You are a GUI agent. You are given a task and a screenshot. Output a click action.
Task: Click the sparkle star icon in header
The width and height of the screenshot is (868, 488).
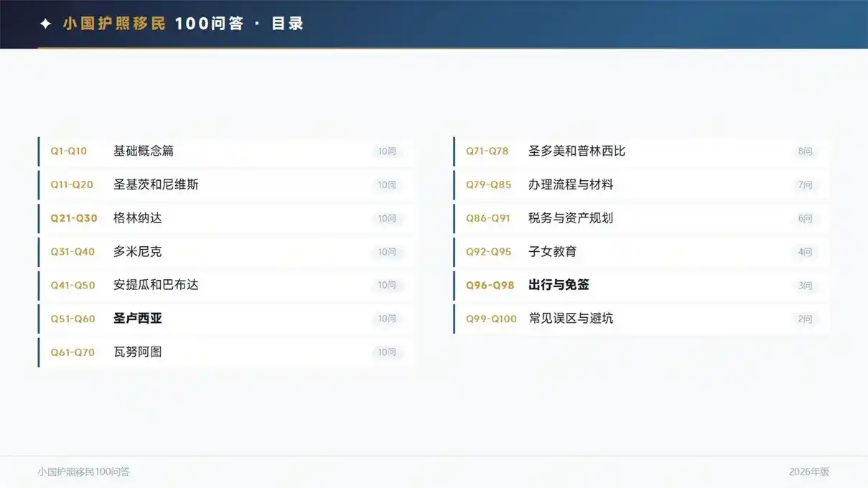(45, 24)
